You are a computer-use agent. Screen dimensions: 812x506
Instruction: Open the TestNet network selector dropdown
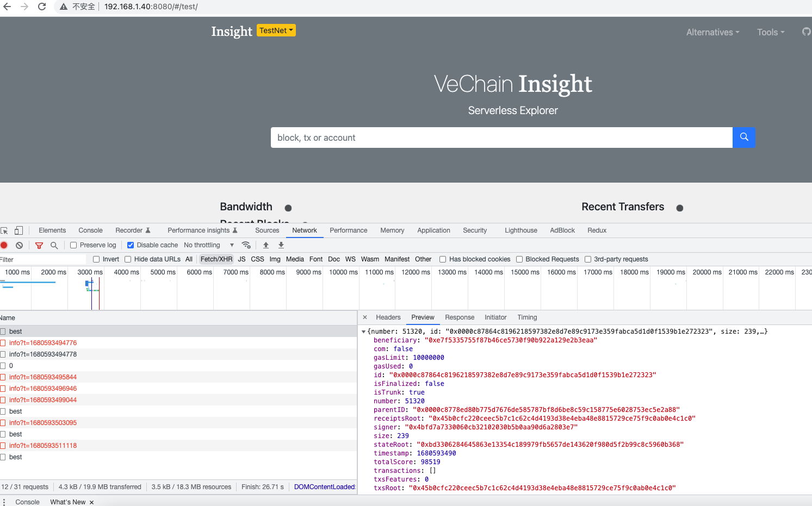pyautogui.click(x=276, y=30)
